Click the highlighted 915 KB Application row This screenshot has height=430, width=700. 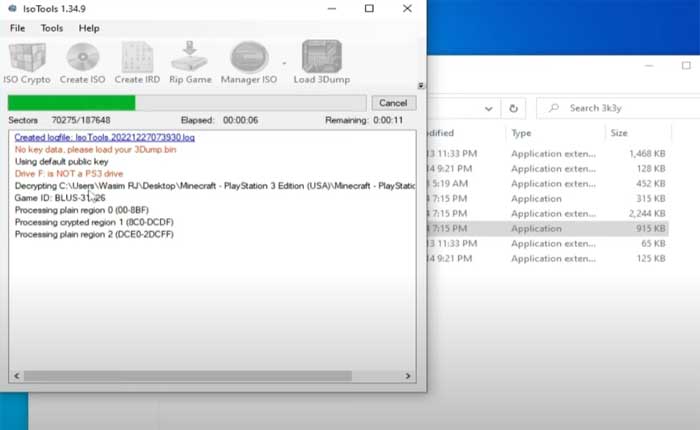click(x=547, y=229)
